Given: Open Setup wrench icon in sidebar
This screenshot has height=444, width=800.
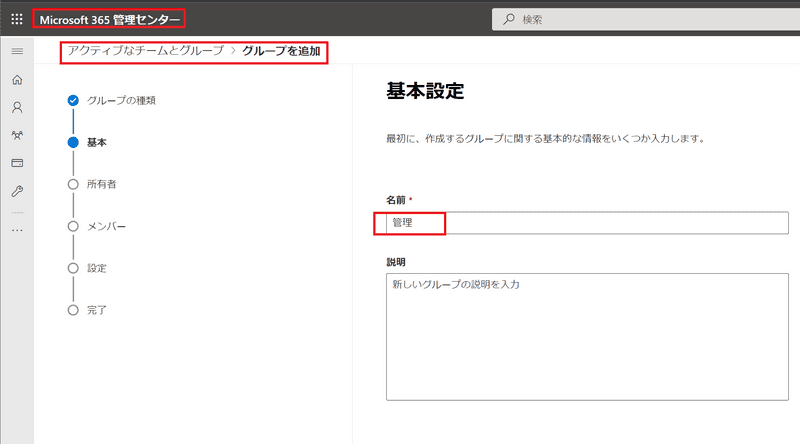Looking at the screenshot, I should [16, 191].
